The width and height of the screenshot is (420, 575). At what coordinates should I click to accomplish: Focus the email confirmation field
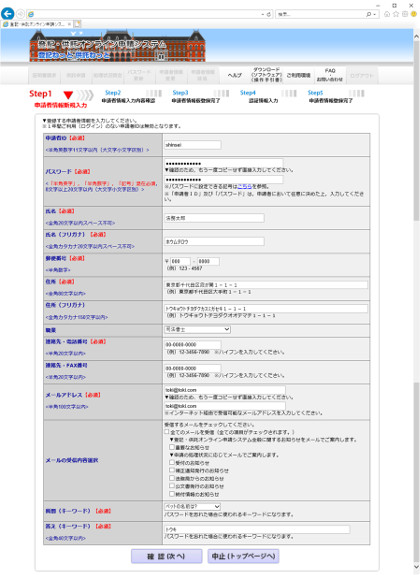pyautogui.click(x=225, y=406)
